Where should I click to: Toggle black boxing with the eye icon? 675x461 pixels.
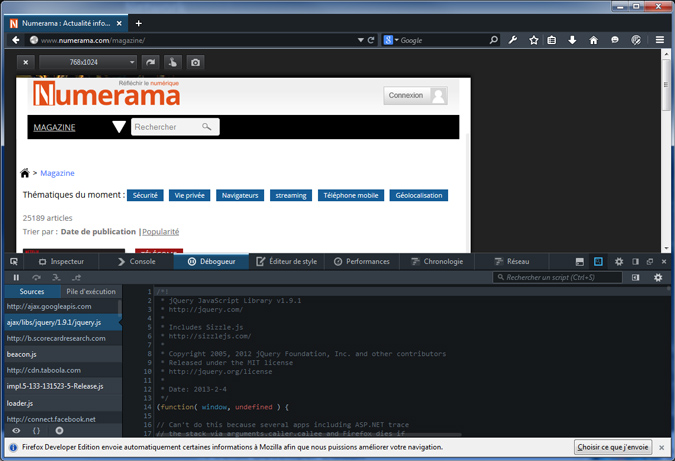pyautogui.click(x=16, y=430)
